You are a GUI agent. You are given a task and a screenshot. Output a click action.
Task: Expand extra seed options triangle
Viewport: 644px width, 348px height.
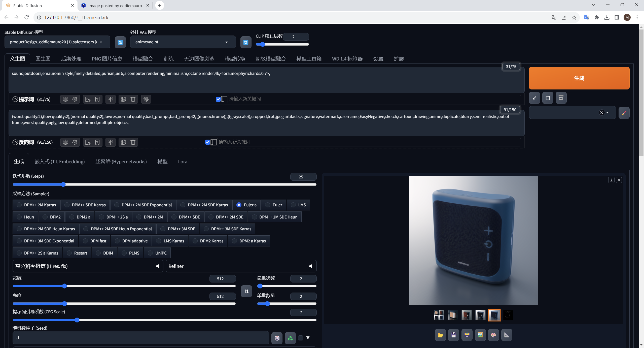[308, 338]
